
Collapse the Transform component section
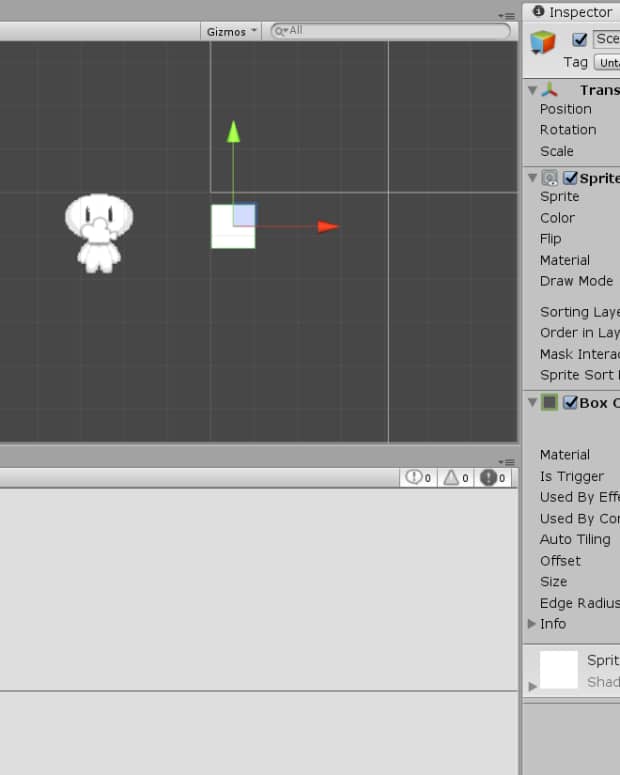click(x=532, y=90)
